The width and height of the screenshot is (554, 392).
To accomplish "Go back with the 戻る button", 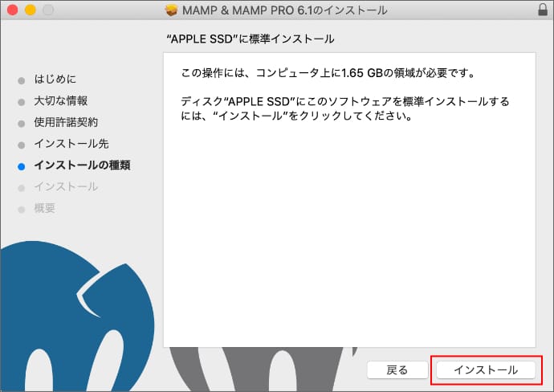I will pos(397,370).
